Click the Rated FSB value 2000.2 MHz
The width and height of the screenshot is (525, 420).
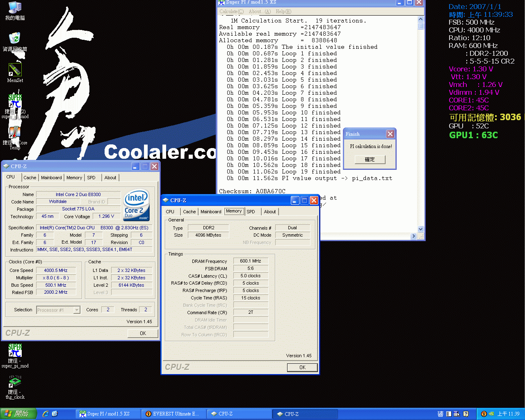click(56, 292)
